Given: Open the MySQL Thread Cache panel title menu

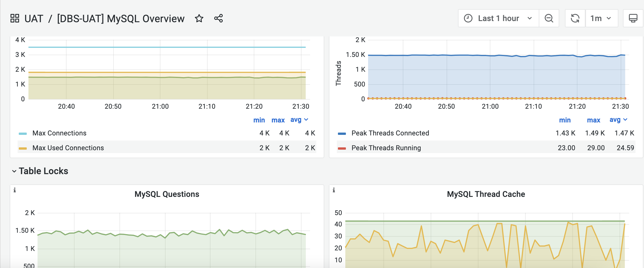Looking at the screenshot, I should tap(486, 194).
